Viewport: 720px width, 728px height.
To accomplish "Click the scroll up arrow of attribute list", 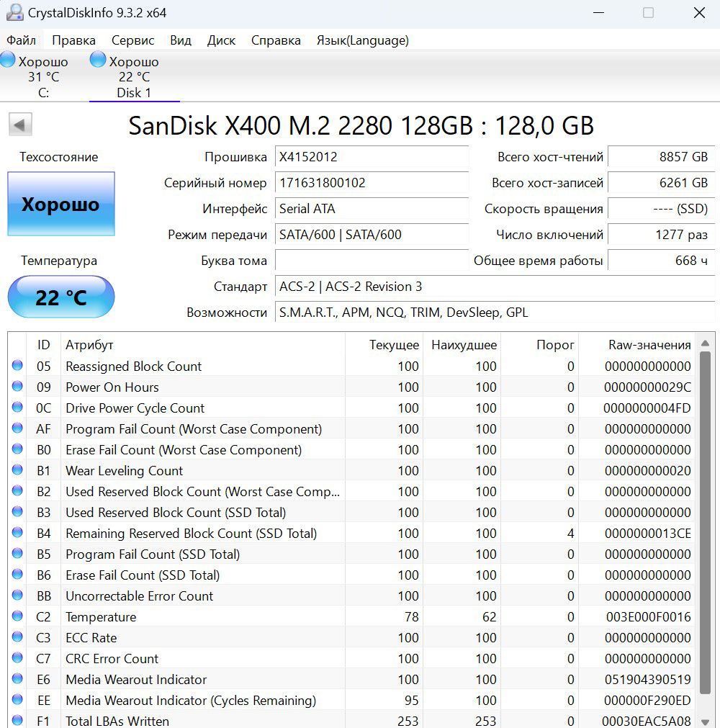I will coord(705,343).
